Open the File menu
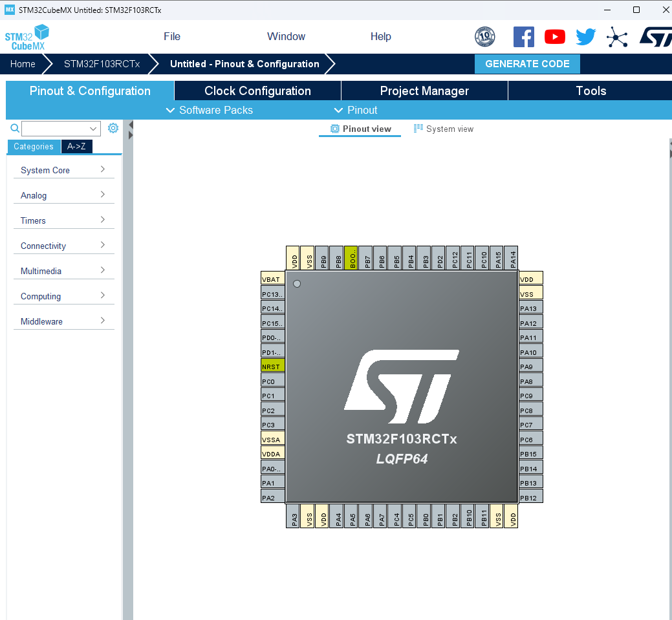672x620 pixels. (172, 36)
